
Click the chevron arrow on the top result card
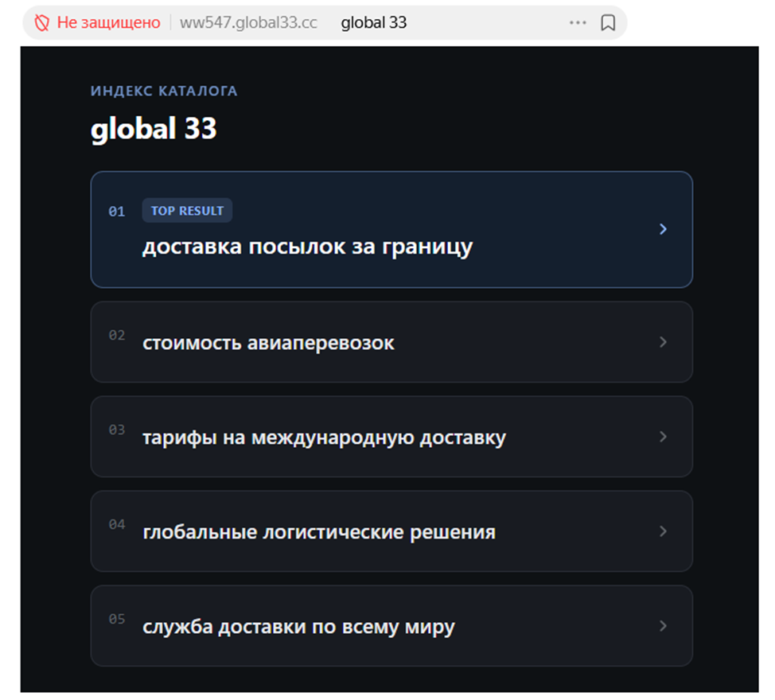click(664, 229)
